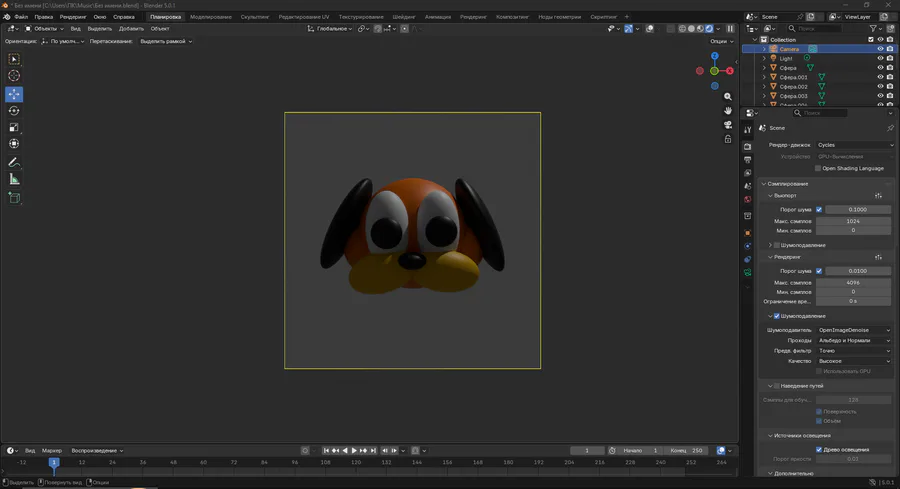Click Макс. сэмплов 4096 render field
The image size is (900, 489).
click(854, 282)
